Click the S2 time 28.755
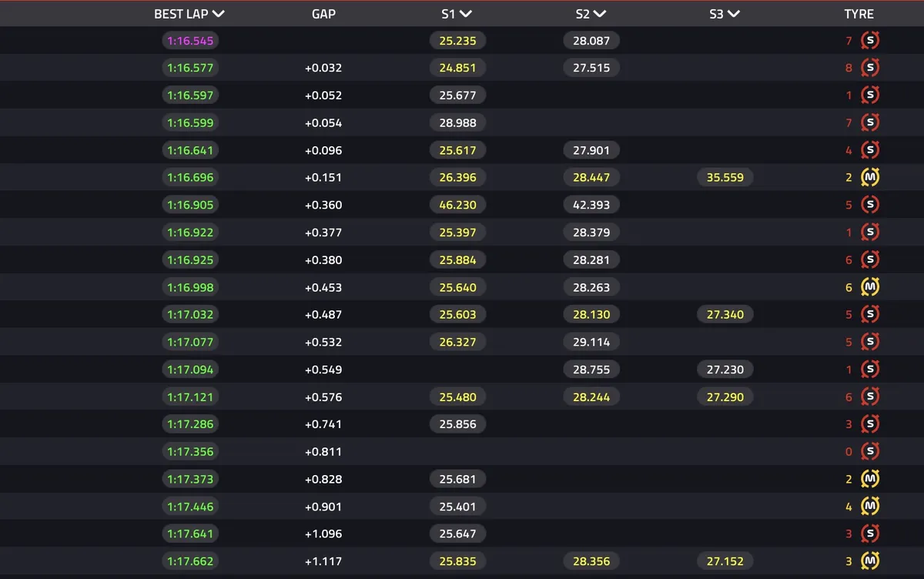 [x=591, y=370]
